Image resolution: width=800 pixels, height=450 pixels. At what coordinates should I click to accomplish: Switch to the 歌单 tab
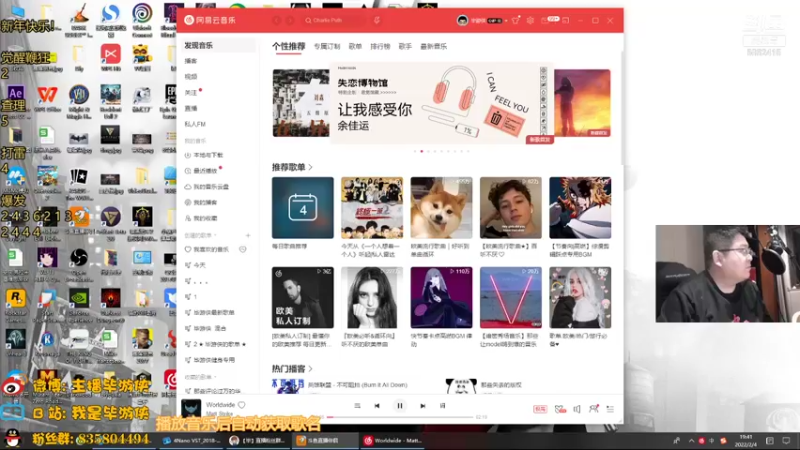click(x=355, y=46)
